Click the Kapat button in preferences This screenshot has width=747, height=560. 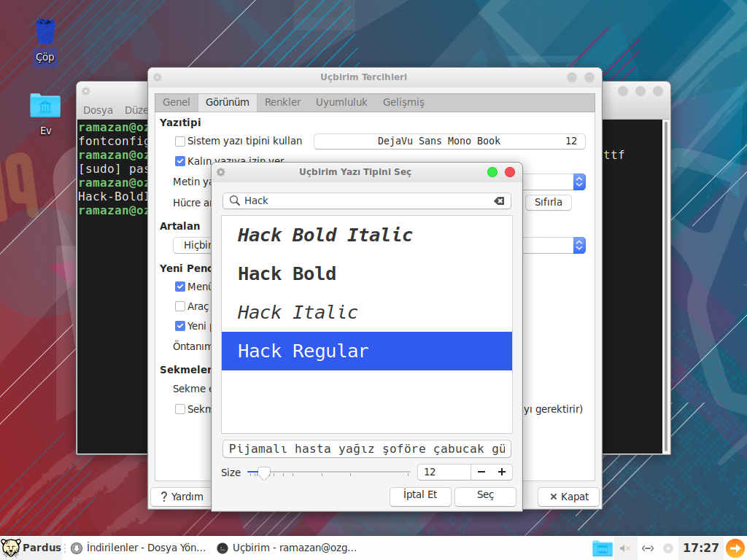[568, 497]
